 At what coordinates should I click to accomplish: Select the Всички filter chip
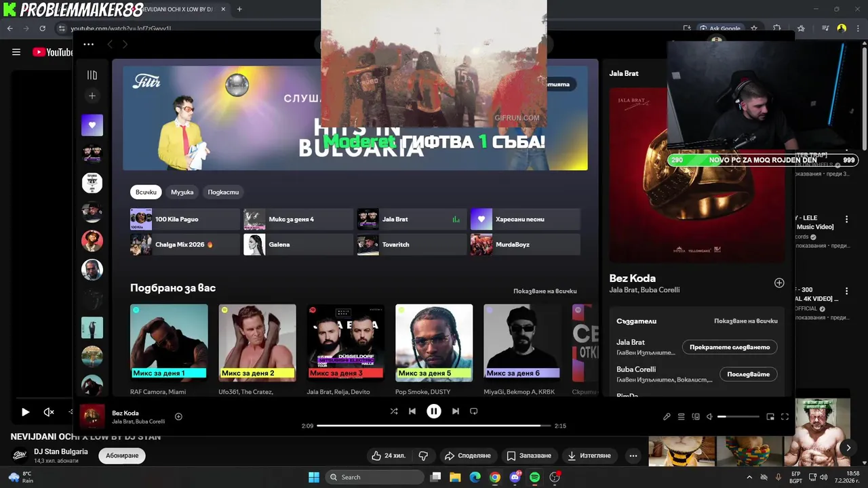(x=146, y=192)
